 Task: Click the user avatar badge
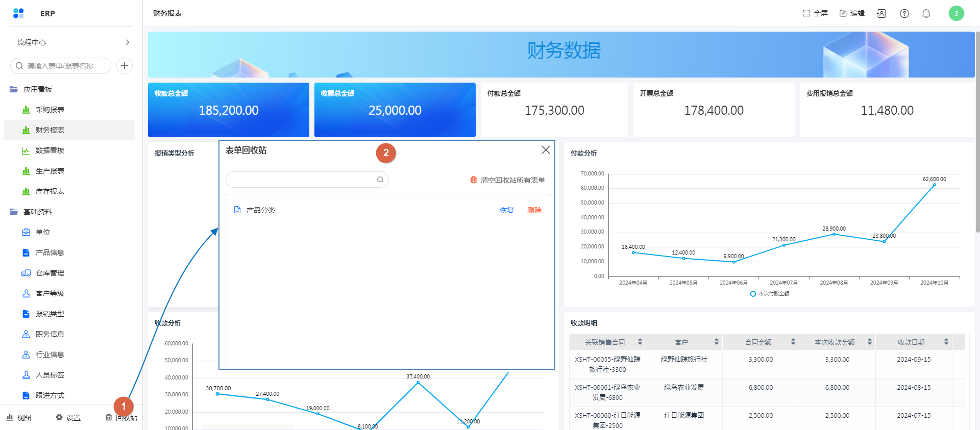956,13
